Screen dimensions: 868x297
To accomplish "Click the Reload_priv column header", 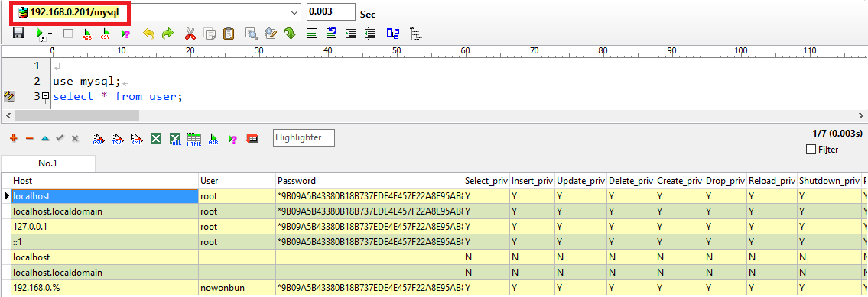I will pos(771,181).
